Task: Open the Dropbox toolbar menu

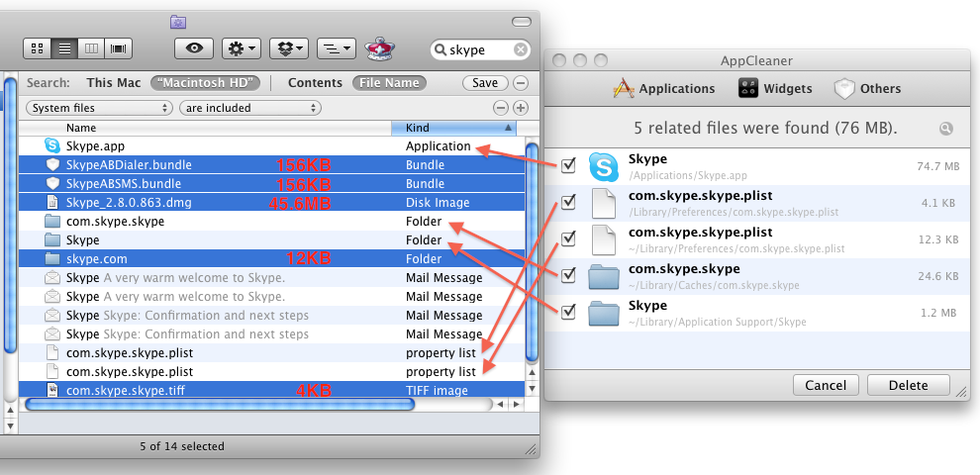Action: coord(289,48)
